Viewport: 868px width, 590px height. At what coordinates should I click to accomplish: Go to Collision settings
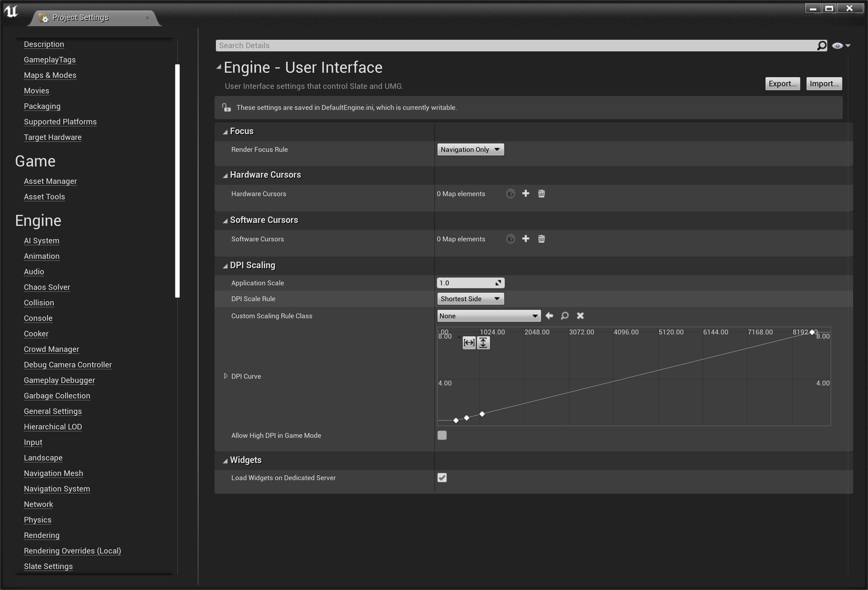(39, 302)
